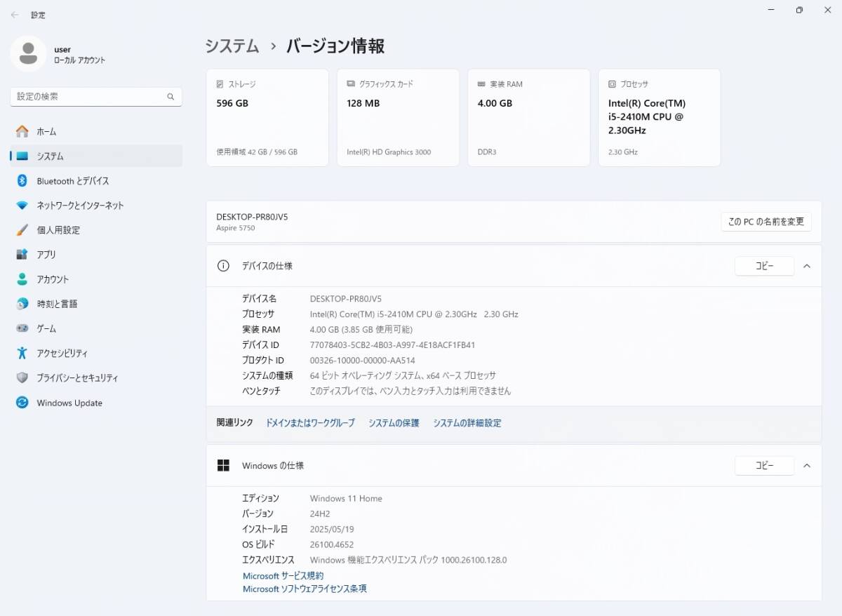
Task: Open システムの詳細設定 link
Action: coord(467,423)
